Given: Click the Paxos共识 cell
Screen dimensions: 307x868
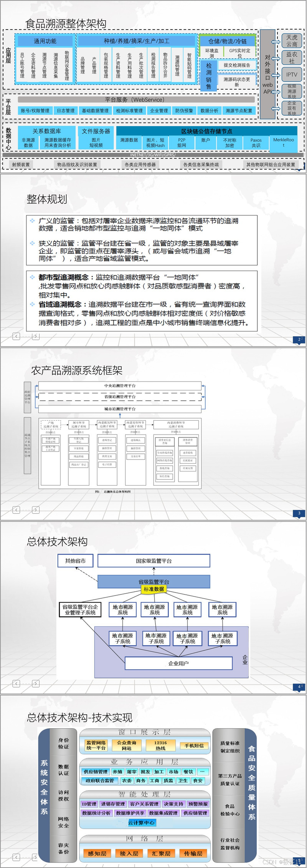Looking at the screenshot, I should tap(256, 143).
